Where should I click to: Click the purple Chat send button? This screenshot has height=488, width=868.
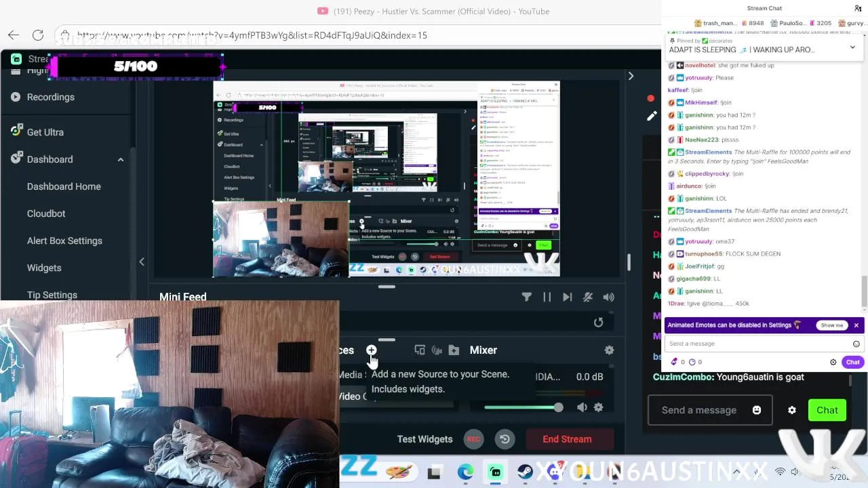tap(853, 362)
